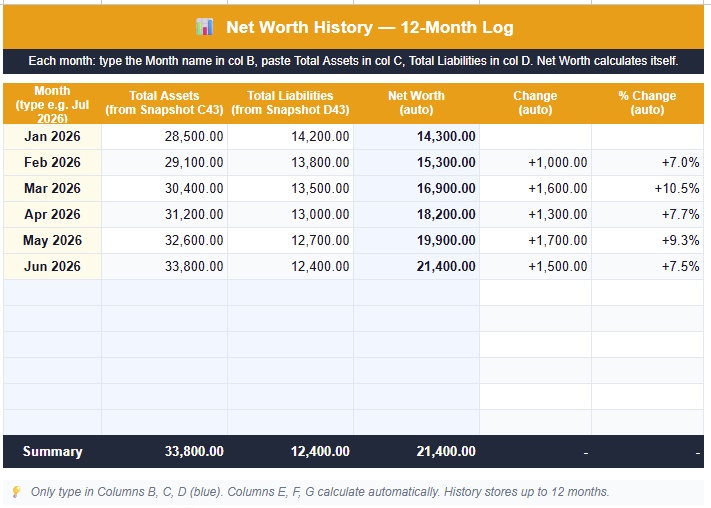Select the 'Change (auto)' column header
This screenshot has width=711, height=508.
pos(535,104)
